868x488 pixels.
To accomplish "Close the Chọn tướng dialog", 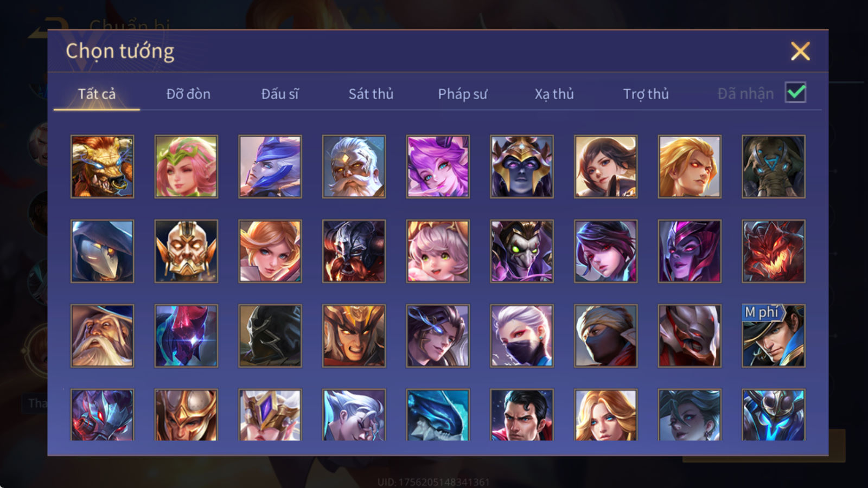I will 800,51.
